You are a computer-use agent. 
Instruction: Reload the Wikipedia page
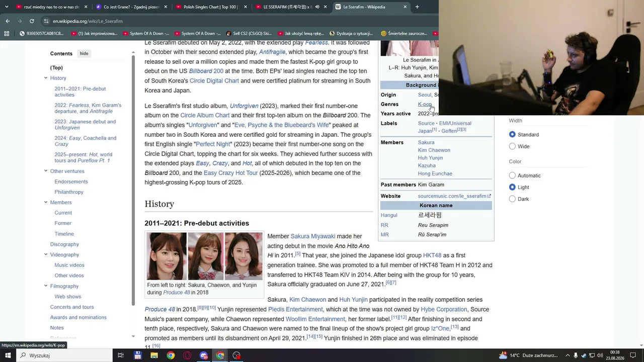32,21
